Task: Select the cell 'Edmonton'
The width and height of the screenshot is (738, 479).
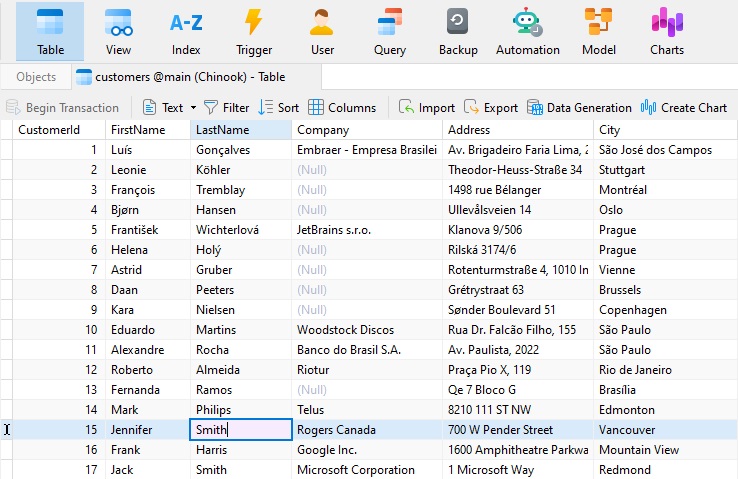Action: tap(666, 410)
